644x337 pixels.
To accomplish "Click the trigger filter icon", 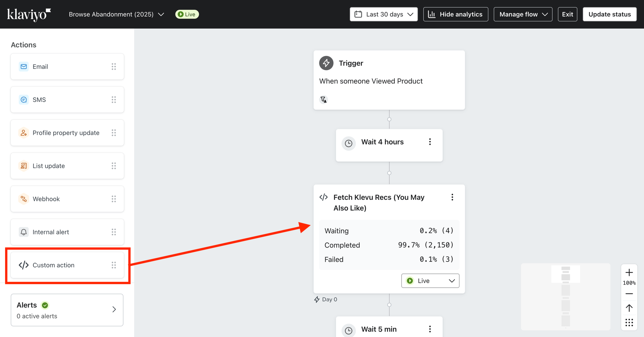I will point(323,100).
